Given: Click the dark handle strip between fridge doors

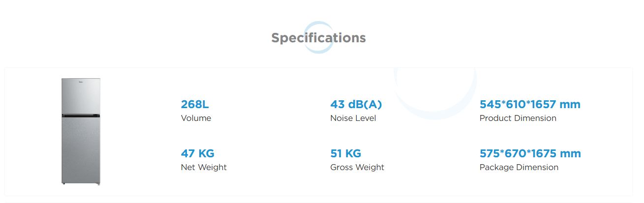Looking at the screenshot, I should point(81,116).
